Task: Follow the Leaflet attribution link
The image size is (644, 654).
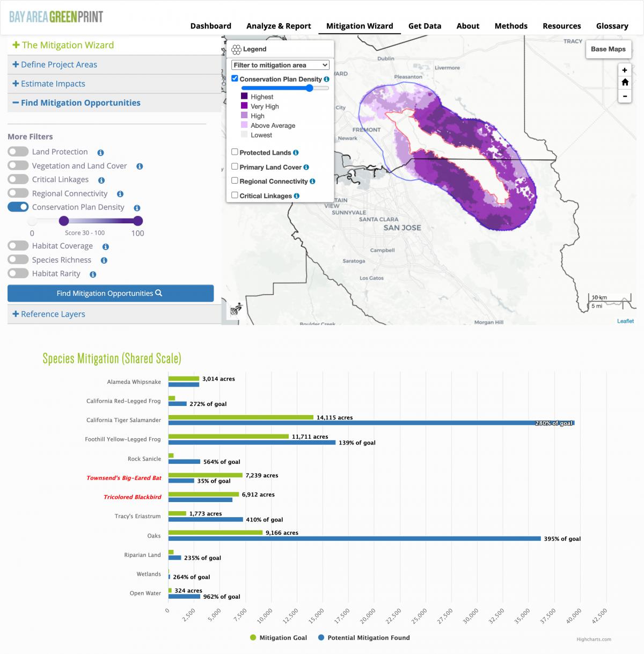Action: pos(625,321)
